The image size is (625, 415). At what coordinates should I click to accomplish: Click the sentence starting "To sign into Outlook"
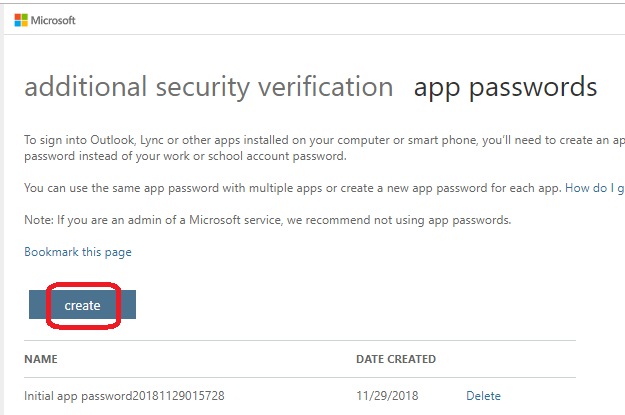pos(300,139)
